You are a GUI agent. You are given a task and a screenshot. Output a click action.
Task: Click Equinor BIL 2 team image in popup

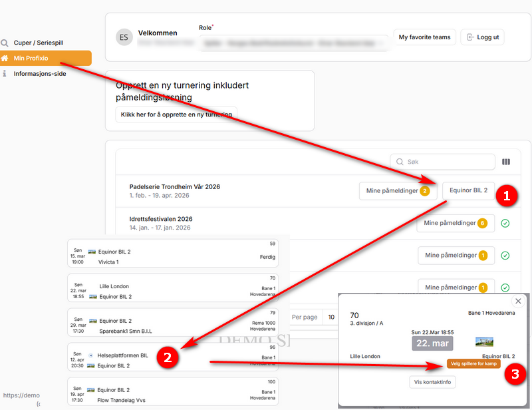pyautogui.click(x=484, y=341)
